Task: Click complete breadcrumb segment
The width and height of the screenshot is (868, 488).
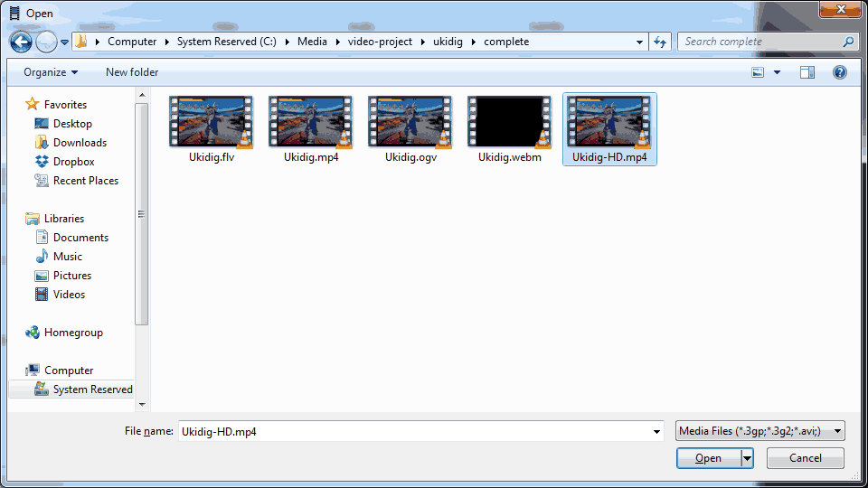Action: pos(506,42)
